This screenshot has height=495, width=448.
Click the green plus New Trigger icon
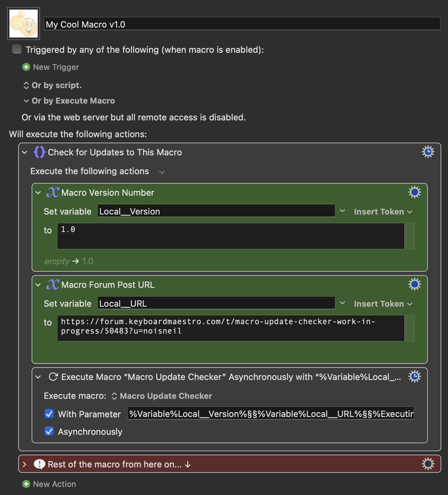26,67
